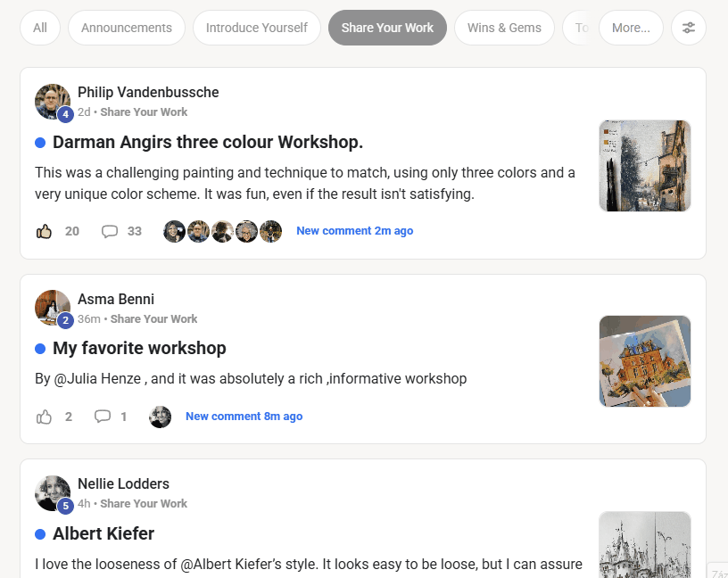Click Philip Vandenbussche's profile avatar
This screenshot has width=728, height=578.
click(x=53, y=102)
